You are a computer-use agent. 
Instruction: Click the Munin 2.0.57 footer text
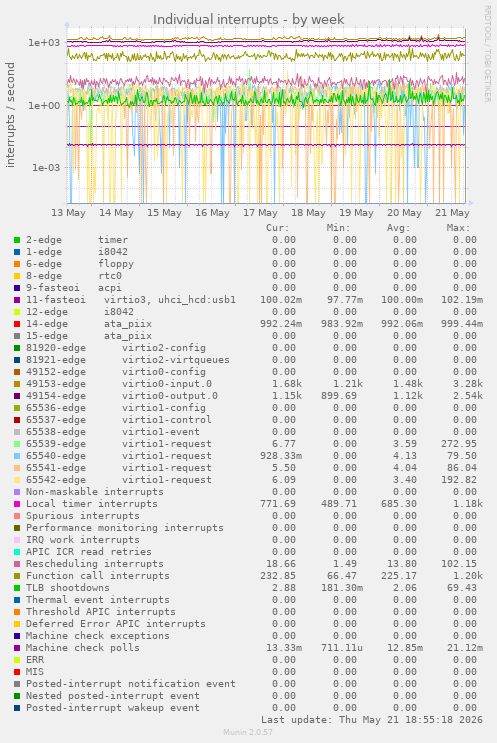[248, 732]
